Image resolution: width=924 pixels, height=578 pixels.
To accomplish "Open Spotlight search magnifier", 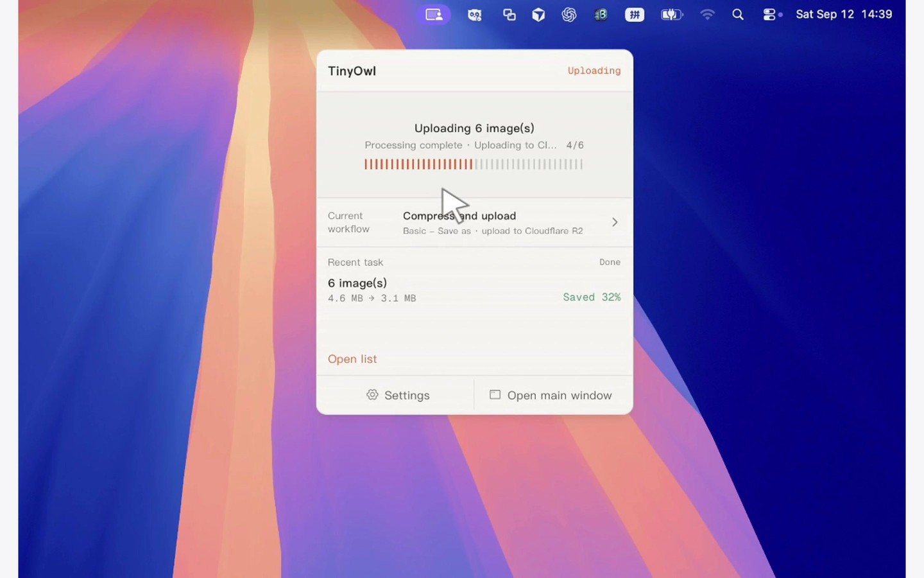I will click(x=738, y=15).
